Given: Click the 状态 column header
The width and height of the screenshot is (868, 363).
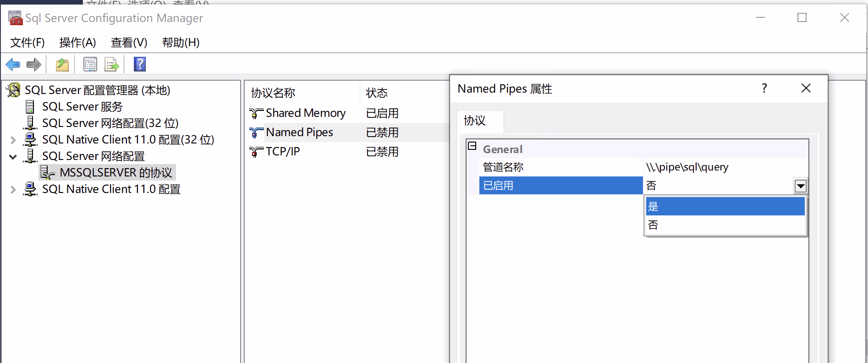Looking at the screenshot, I should point(377,93).
